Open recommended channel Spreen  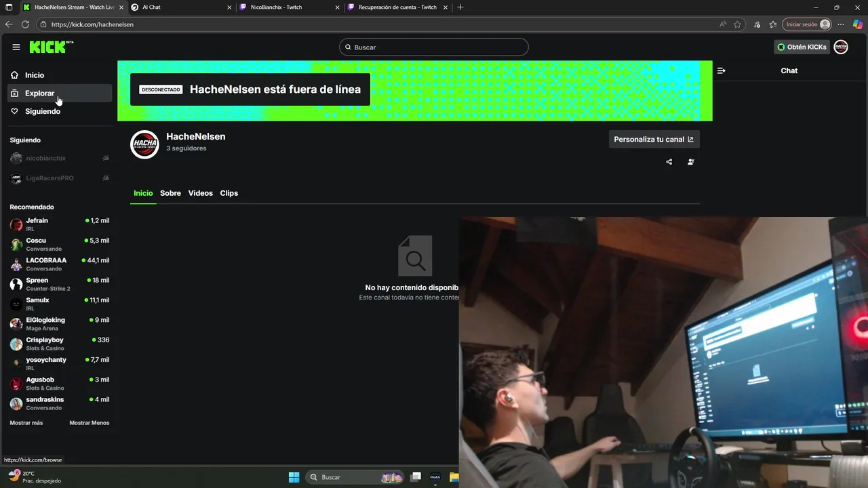[60, 284]
